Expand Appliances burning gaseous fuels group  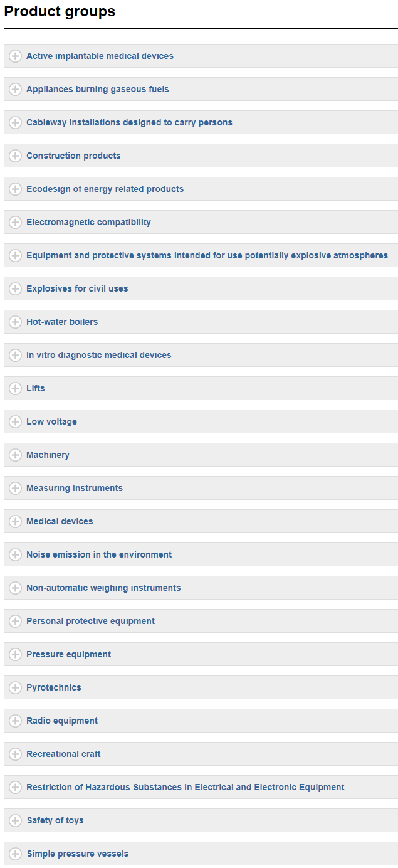[x=201, y=89]
